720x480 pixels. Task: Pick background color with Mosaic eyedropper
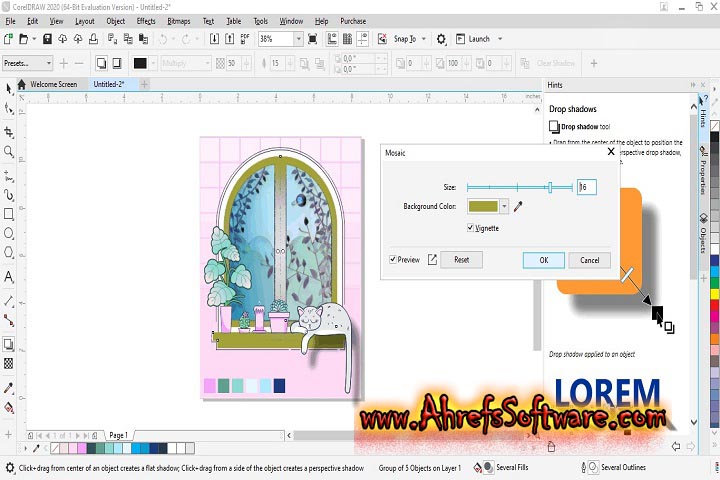[x=518, y=206]
